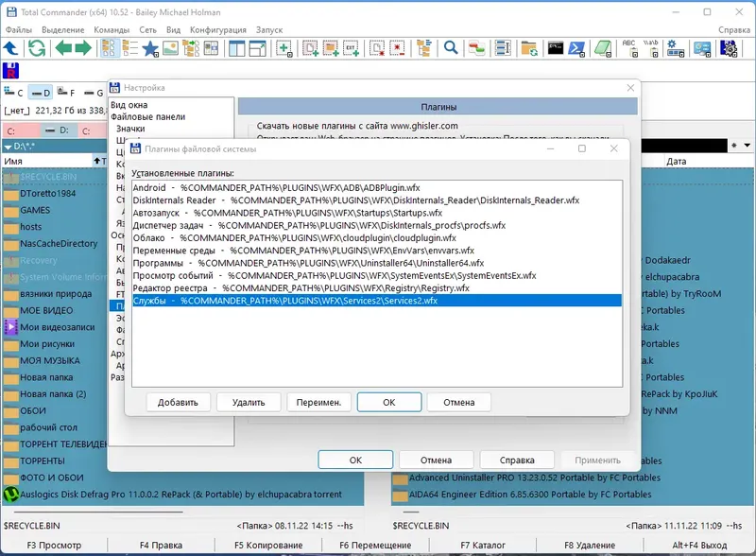Select Значки in settings tree
Viewport: 756px width, 556px height.
coord(130,129)
